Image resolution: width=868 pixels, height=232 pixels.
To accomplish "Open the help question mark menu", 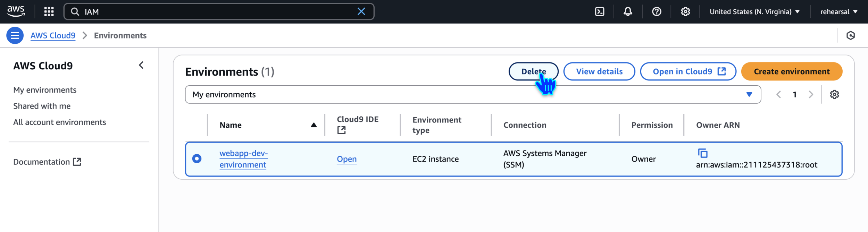I will coord(657,11).
